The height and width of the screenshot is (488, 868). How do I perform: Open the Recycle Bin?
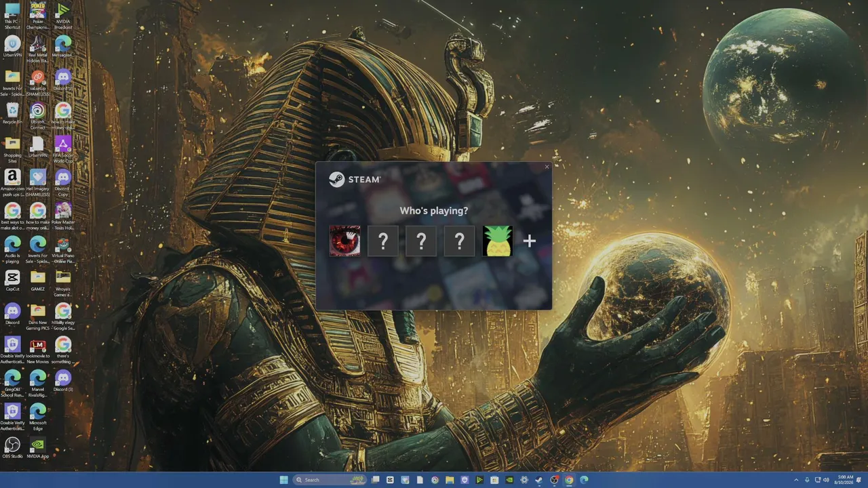(x=12, y=114)
